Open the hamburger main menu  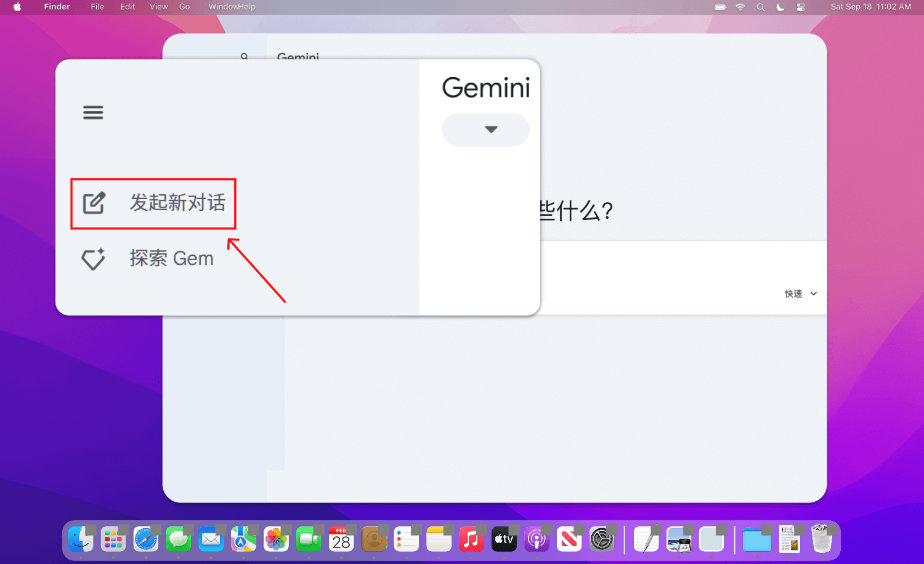(x=93, y=113)
